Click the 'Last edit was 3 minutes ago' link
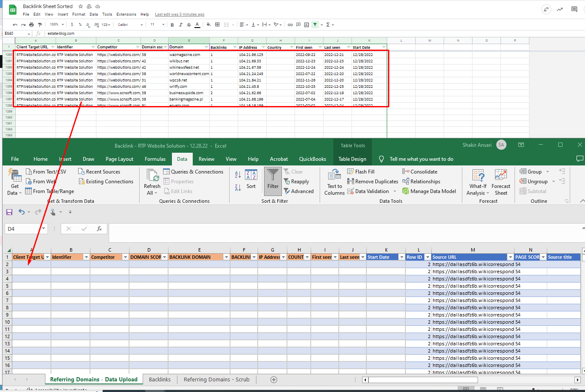 point(180,14)
